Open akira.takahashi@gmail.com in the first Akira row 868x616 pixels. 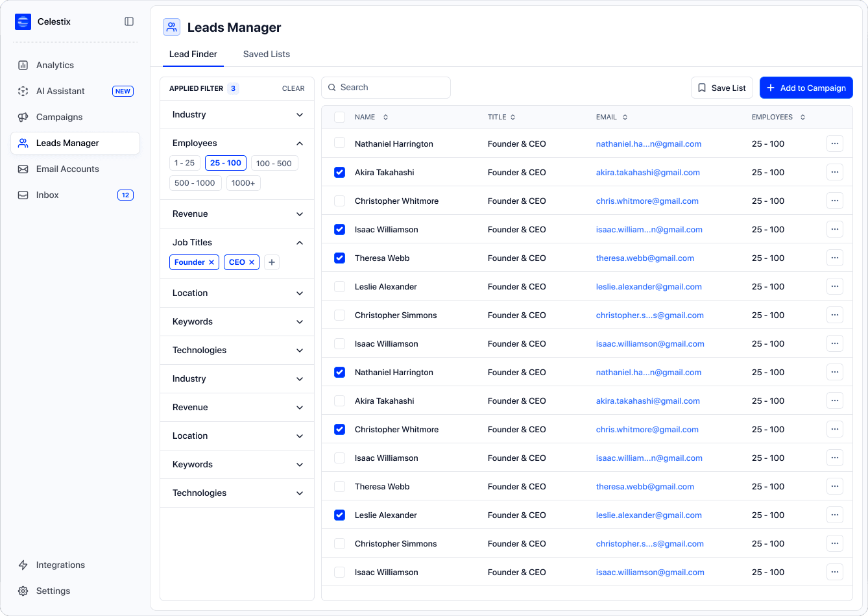coord(648,172)
